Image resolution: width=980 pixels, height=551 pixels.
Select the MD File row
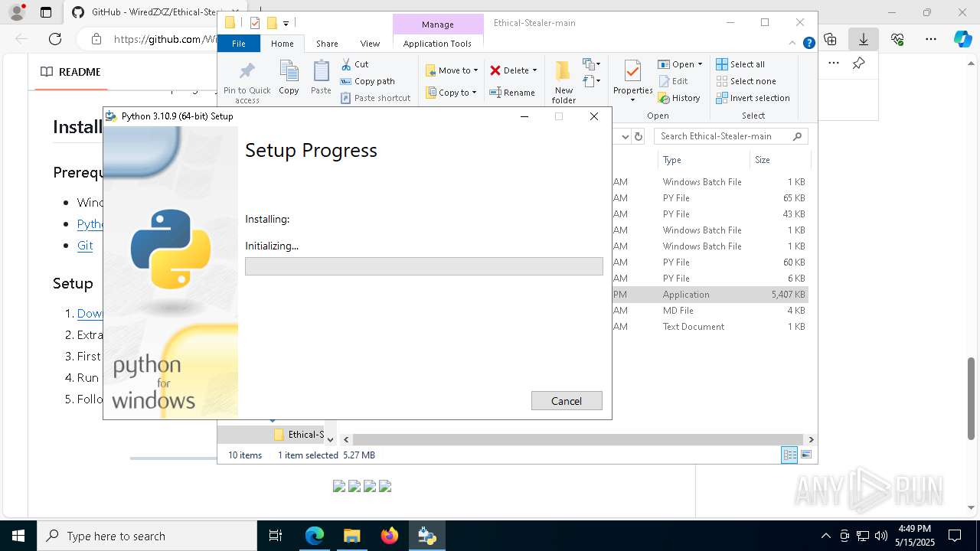click(710, 311)
